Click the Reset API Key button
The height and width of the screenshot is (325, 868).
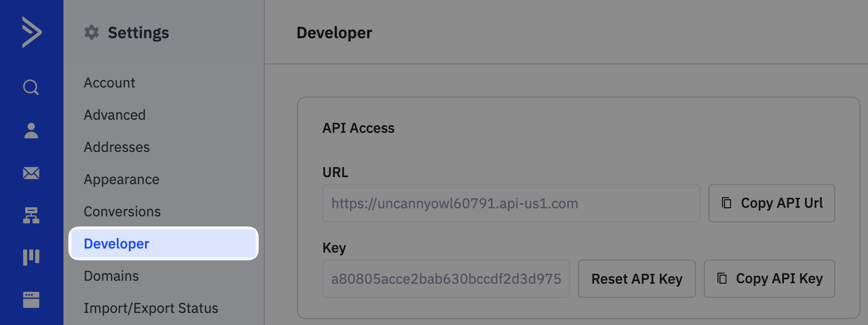point(636,279)
